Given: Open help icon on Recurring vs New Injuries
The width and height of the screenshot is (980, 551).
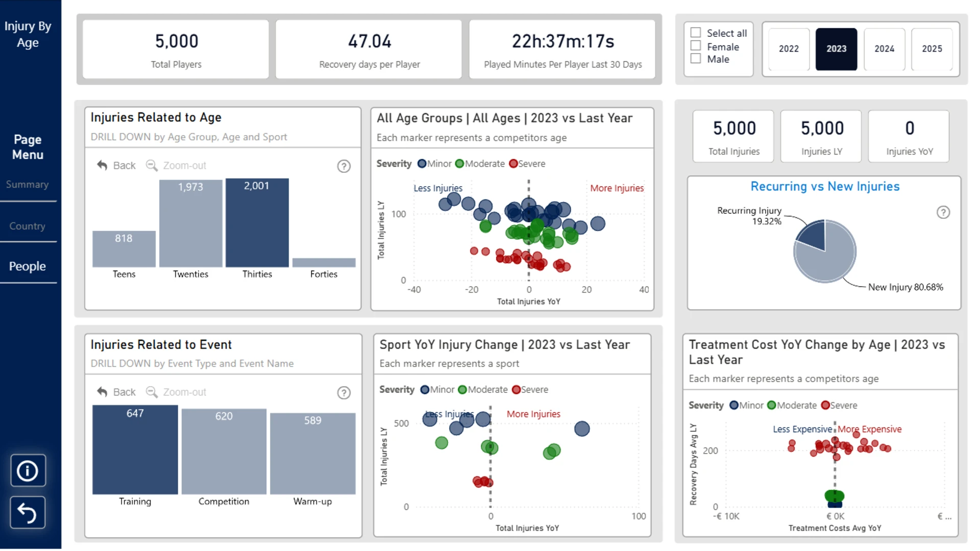Looking at the screenshot, I should pyautogui.click(x=943, y=212).
